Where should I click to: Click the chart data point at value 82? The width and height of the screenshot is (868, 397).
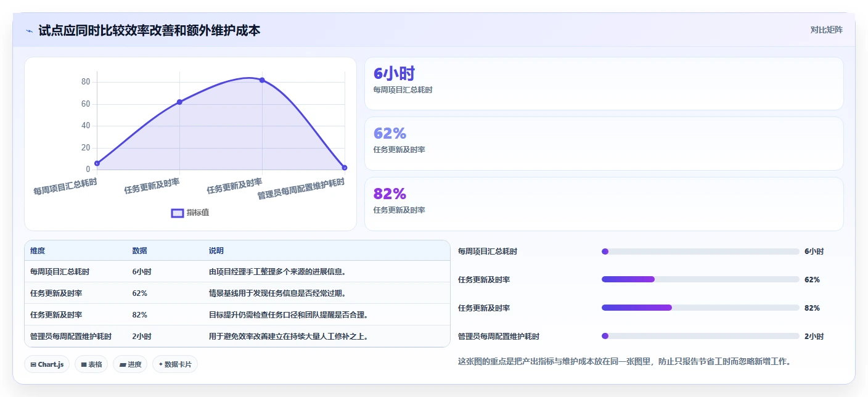[262, 80]
